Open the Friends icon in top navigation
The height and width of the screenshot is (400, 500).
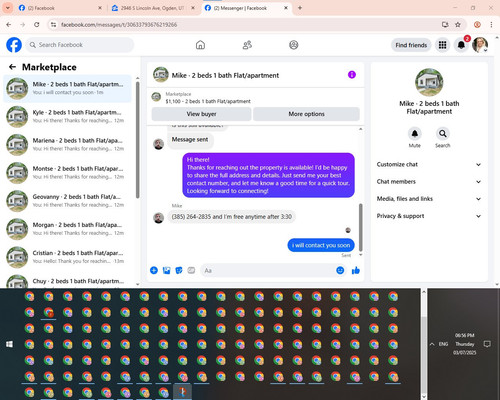tap(247, 45)
